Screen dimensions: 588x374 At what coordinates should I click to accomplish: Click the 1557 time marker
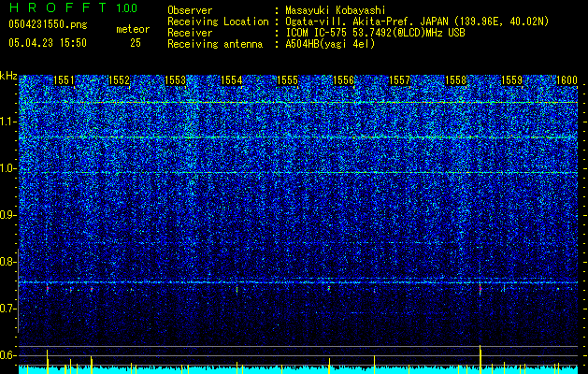click(x=400, y=80)
